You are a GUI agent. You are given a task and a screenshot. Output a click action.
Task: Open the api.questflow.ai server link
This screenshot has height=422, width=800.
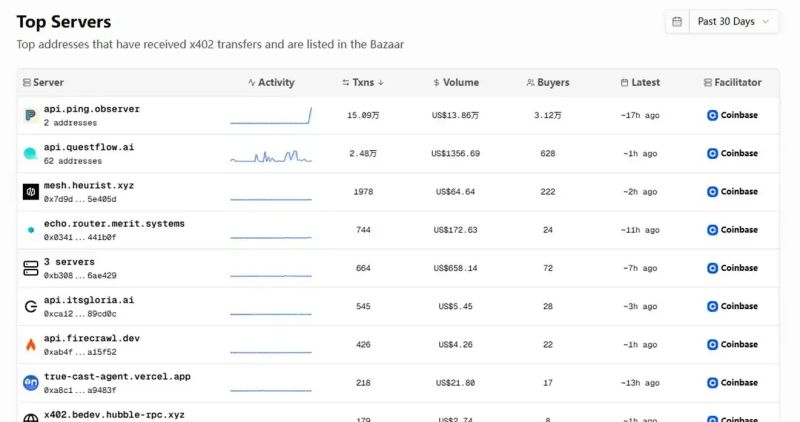point(89,147)
